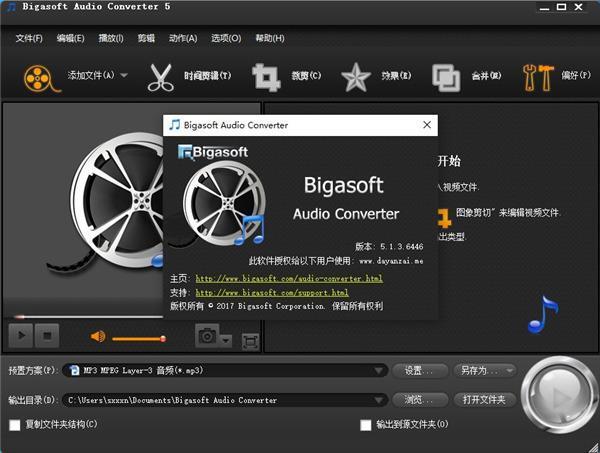Viewport: 600px width, 453px height.
Task: Open the 播放(I) menu
Action: [111, 38]
